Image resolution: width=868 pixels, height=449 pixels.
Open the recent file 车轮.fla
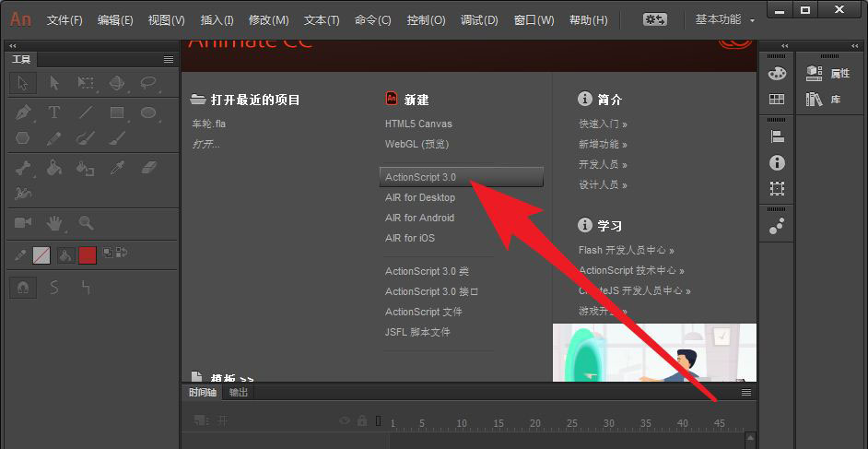(x=208, y=124)
